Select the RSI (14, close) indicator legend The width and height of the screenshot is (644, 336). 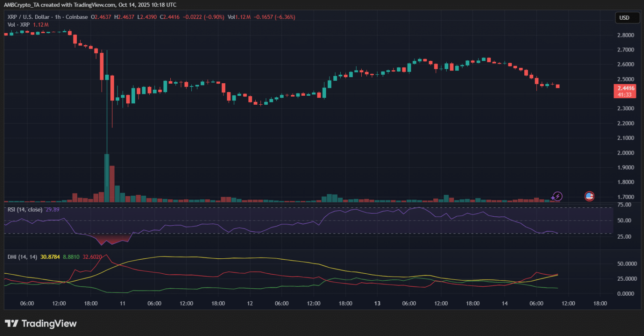click(x=25, y=209)
